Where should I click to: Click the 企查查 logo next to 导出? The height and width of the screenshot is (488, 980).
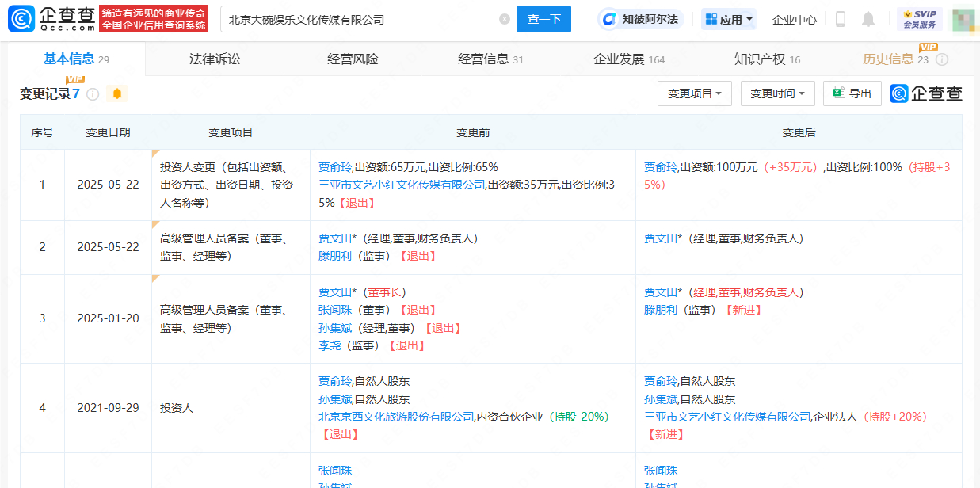(926, 93)
